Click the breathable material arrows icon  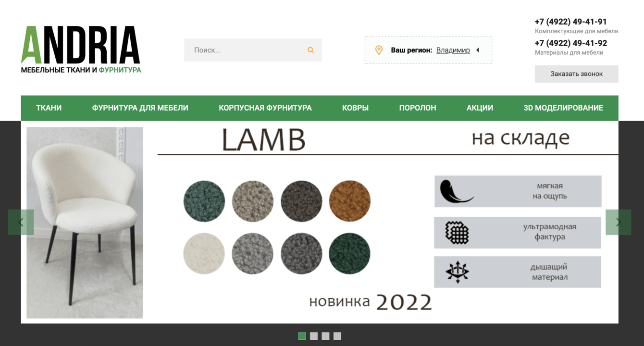tap(457, 272)
